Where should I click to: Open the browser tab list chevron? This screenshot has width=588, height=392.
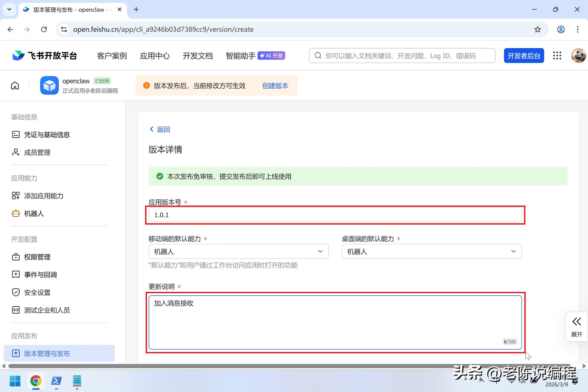point(9,10)
